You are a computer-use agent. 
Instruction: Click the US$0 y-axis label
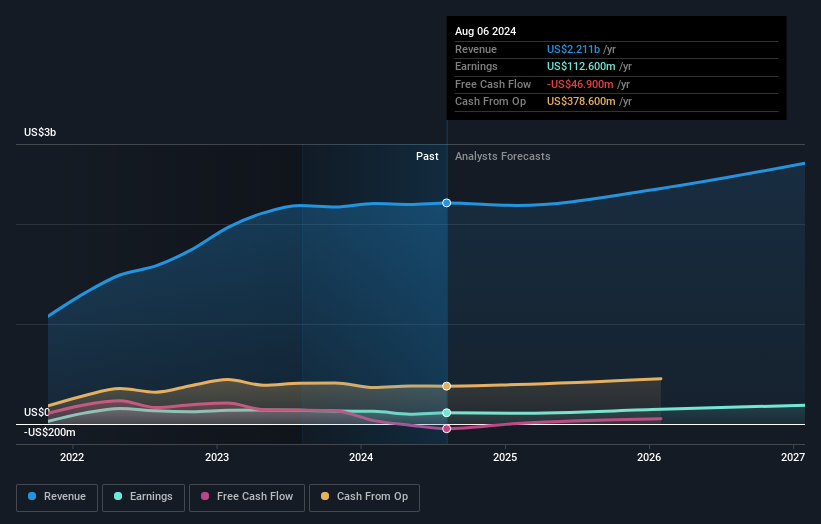tap(37, 412)
